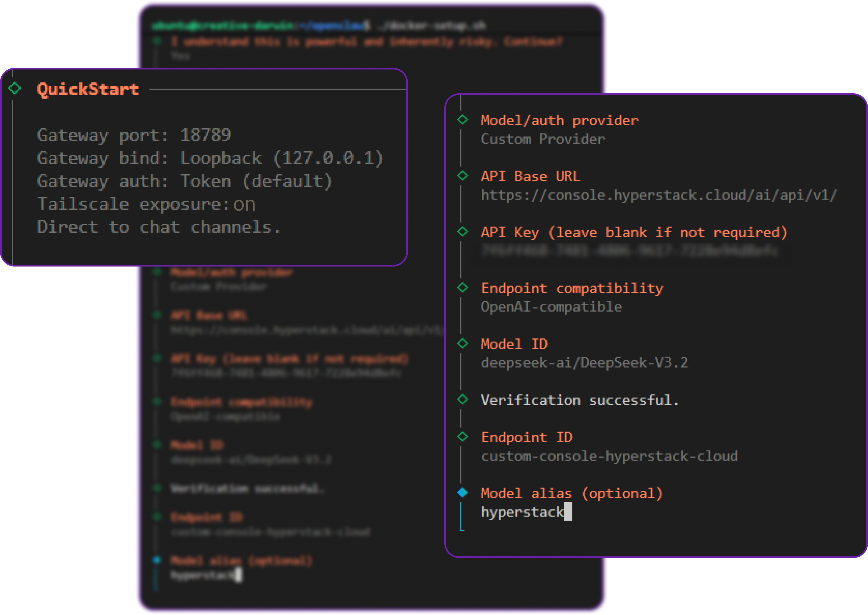Click the blinking cursor after hyperstack
This screenshot has width=868, height=615.
(x=568, y=512)
